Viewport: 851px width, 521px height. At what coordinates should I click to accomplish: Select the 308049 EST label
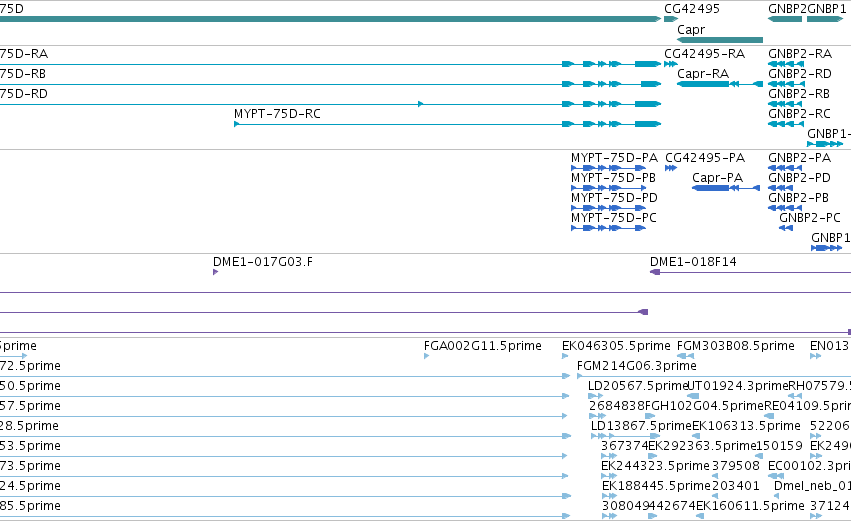tap(625, 507)
